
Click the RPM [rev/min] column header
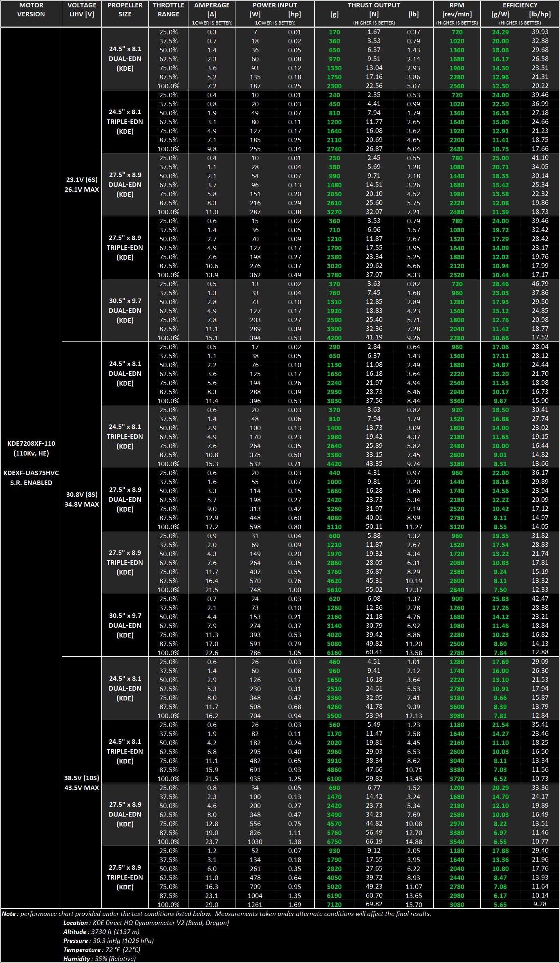click(457, 13)
